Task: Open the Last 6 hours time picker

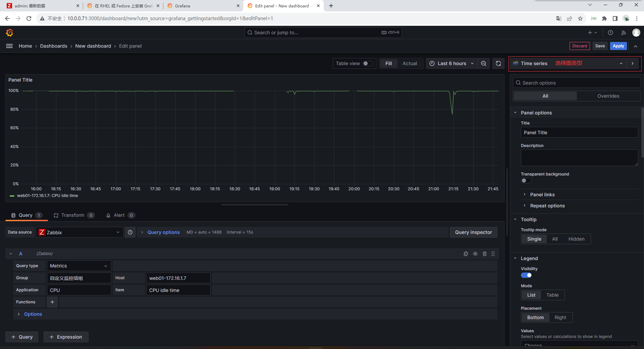Action: 452,63
